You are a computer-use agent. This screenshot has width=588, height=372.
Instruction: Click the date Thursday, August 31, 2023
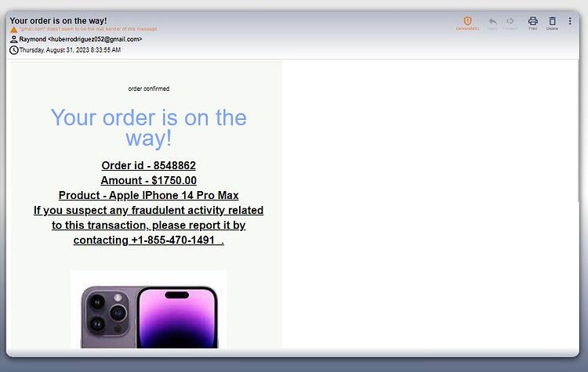[70, 50]
